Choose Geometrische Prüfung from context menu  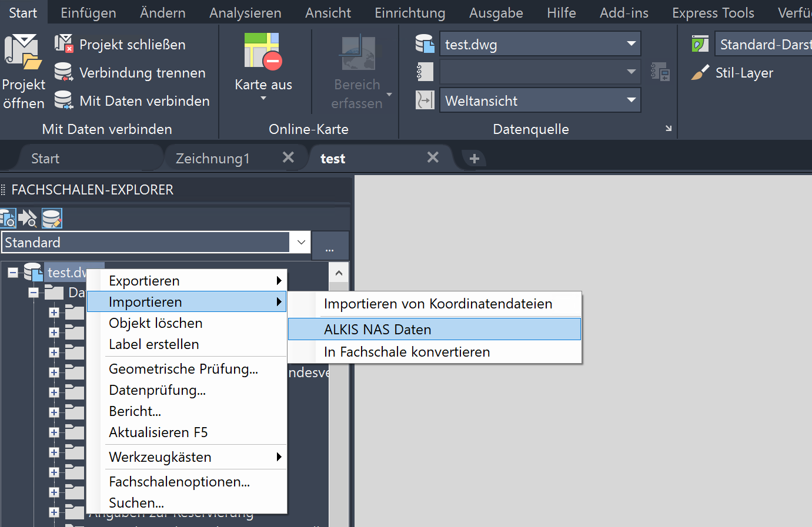183,369
